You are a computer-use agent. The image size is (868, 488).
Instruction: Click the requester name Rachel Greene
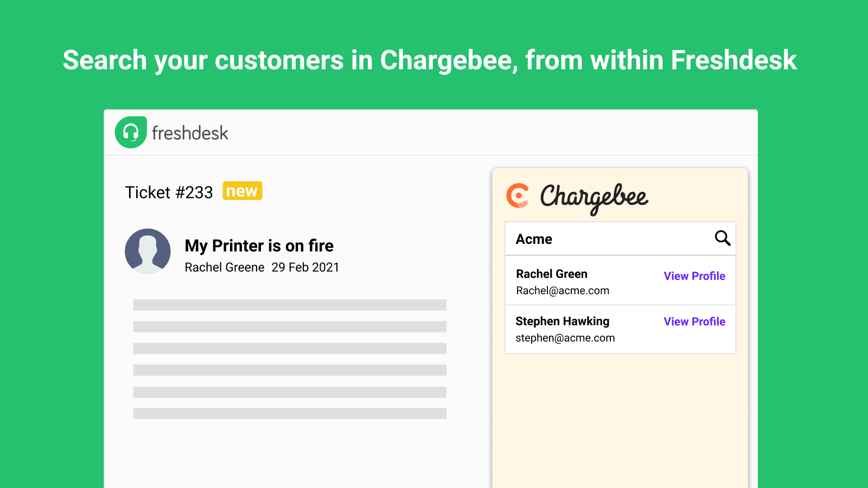(224, 267)
